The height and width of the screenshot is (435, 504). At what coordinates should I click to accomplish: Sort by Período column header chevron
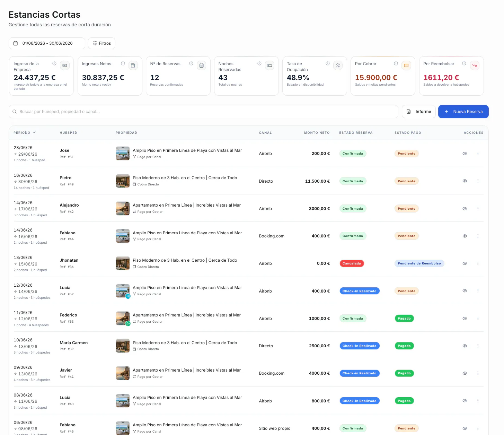(x=34, y=132)
